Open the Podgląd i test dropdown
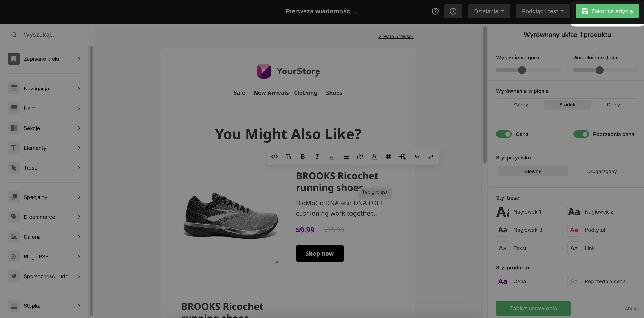The image size is (644, 318). tap(543, 11)
